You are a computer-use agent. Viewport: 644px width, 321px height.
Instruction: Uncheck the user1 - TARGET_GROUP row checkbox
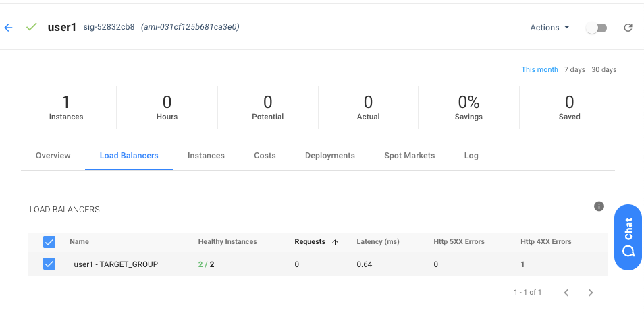tap(49, 264)
